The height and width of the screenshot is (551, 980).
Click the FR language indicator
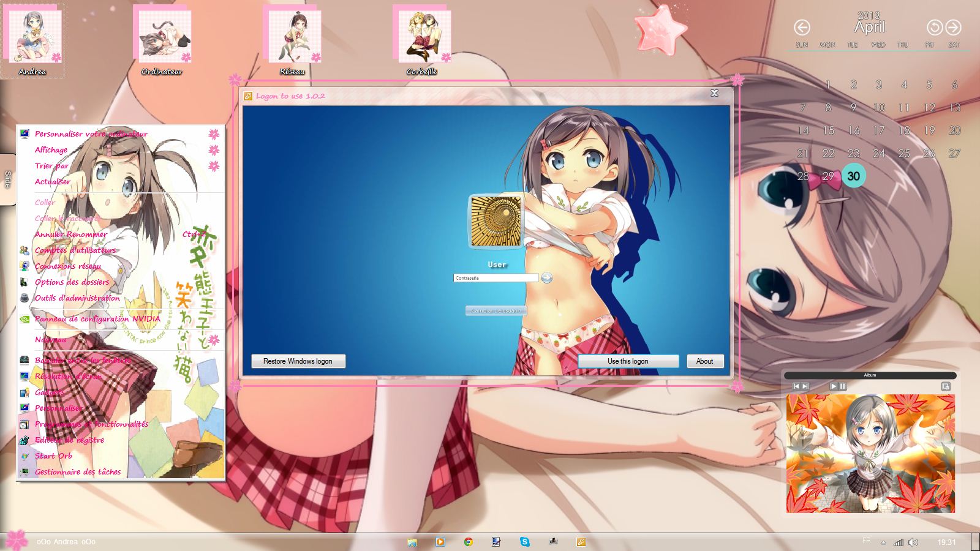pos(866,541)
